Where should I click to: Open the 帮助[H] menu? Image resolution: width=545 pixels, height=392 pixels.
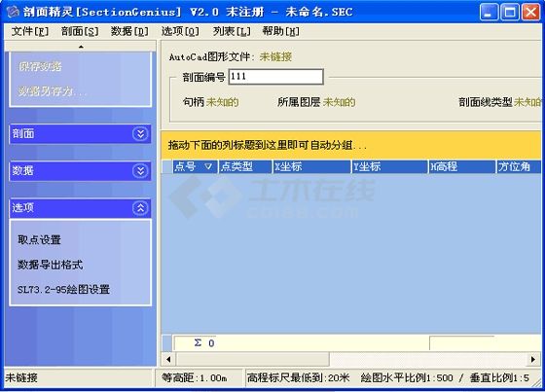click(281, 32)
